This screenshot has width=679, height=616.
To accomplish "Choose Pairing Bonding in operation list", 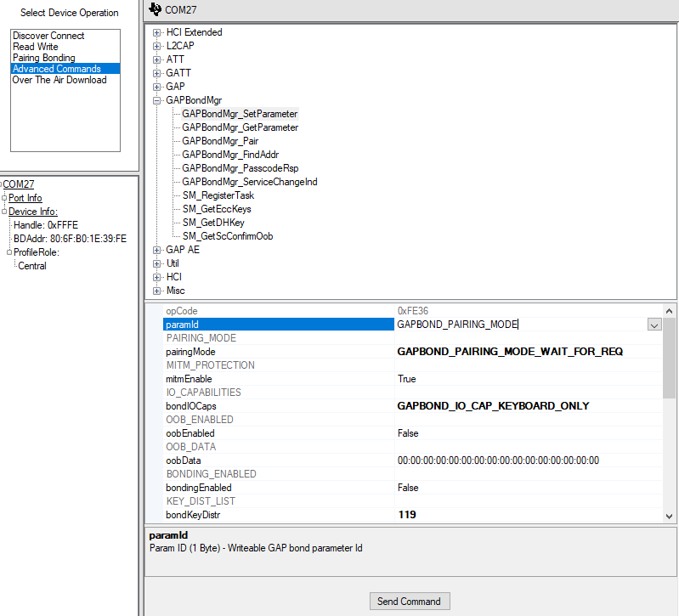I will point(43,58).
